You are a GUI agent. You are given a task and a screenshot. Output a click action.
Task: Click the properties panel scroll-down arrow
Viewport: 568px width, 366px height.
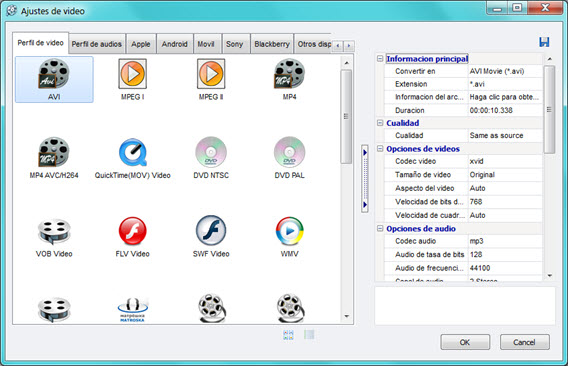(x=550, y=275)
